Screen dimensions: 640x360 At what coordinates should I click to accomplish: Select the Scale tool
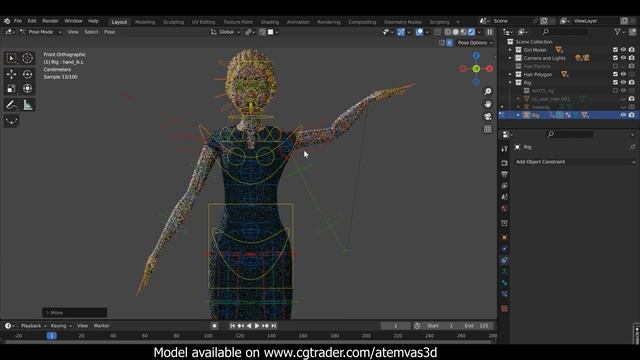point(11,89)
